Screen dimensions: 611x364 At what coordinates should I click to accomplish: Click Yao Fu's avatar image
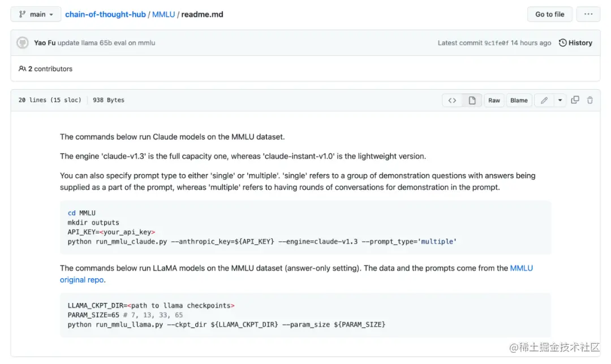23,43
